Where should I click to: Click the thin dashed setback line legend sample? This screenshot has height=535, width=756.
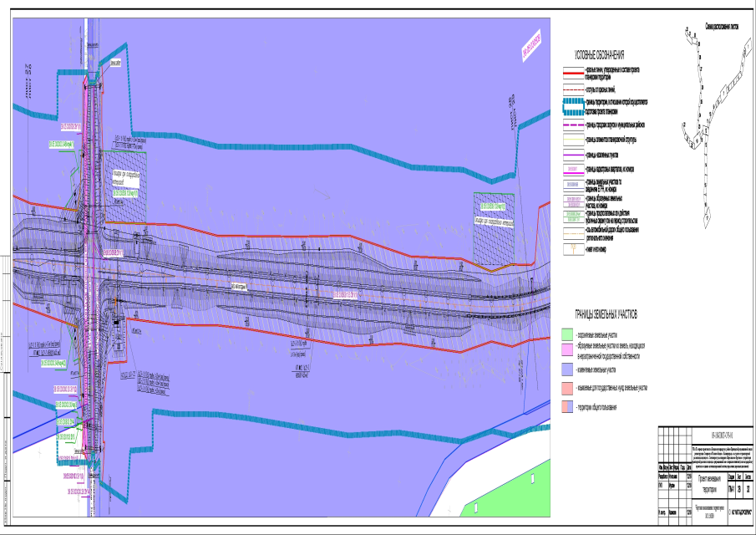(x=574, y=86)
